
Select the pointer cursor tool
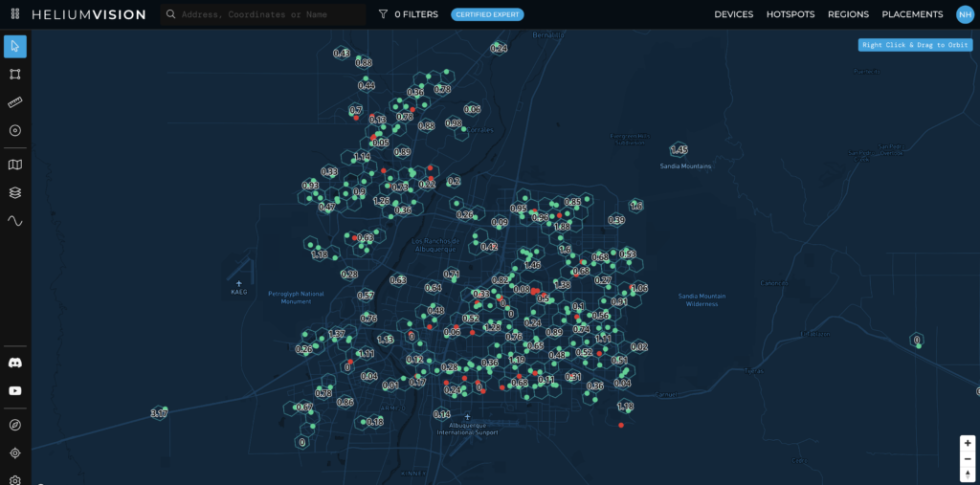click(15, 46)
